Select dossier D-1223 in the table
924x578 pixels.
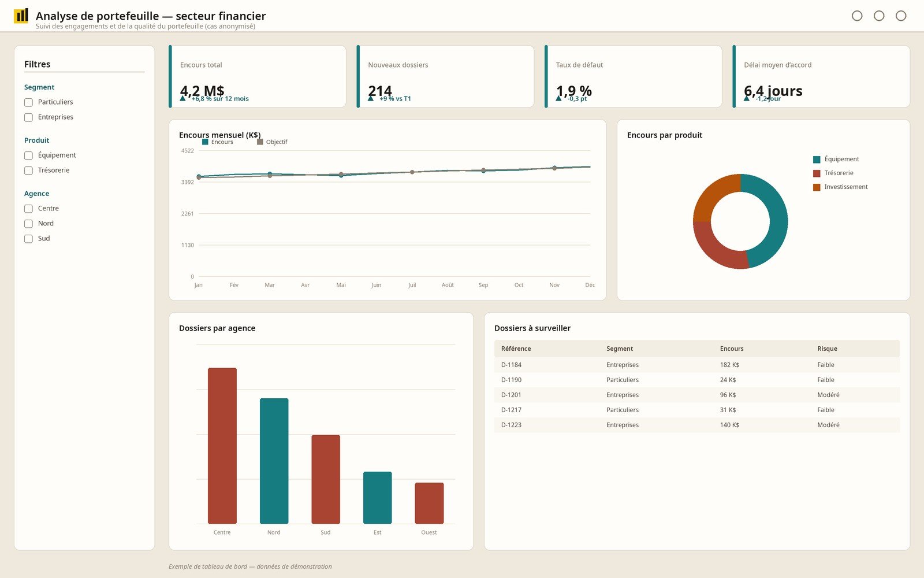pos(697,425)
